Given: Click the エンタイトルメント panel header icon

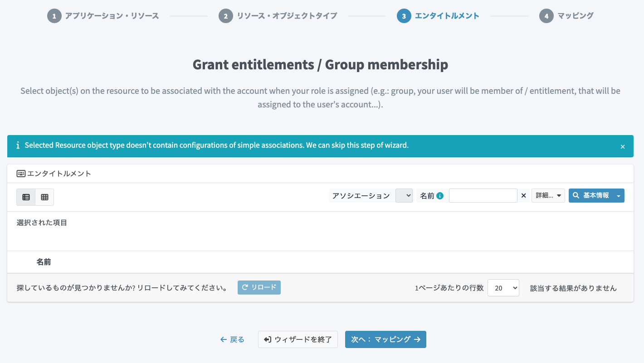Looking at the screenshot, I should 21,174.
